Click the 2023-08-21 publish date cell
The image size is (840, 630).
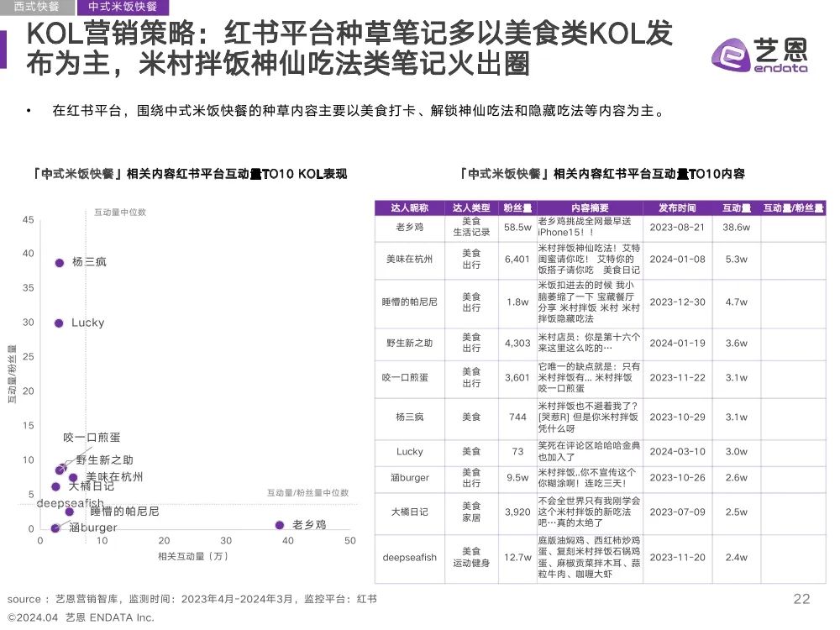pyautogui.click(x=677, y=227)
